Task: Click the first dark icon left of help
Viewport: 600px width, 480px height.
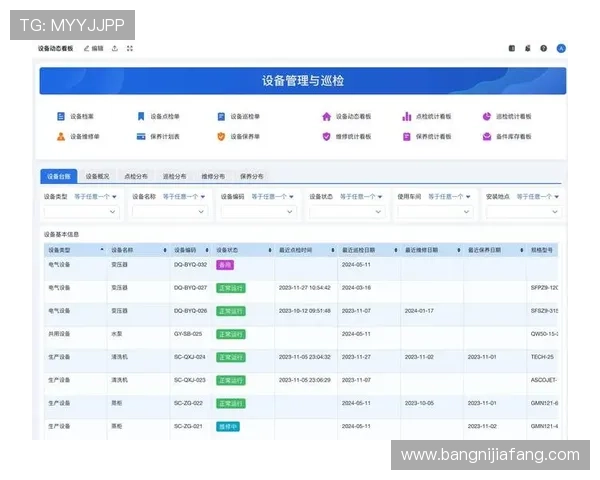Action: coord(512,48)
